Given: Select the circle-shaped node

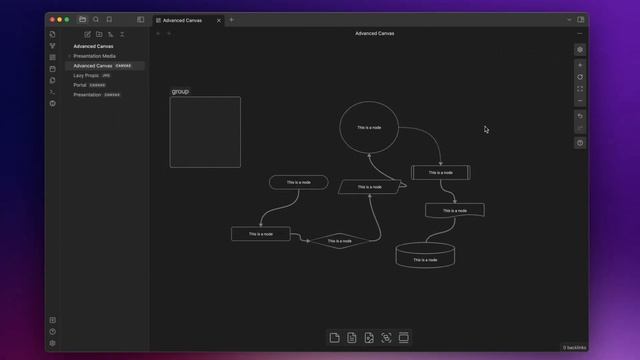Looking at the screenshot, I should [x=369, y=127].
